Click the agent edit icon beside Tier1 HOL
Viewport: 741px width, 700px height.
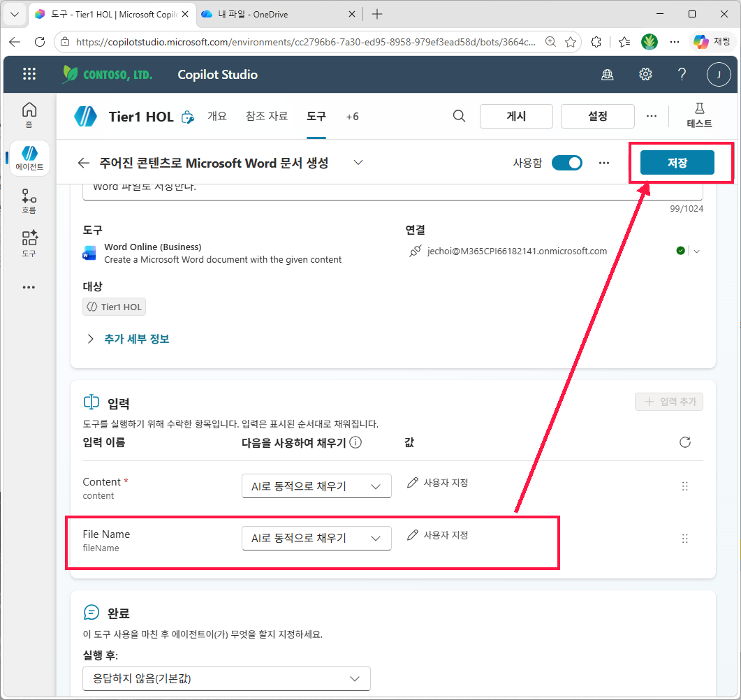point(188,117)
